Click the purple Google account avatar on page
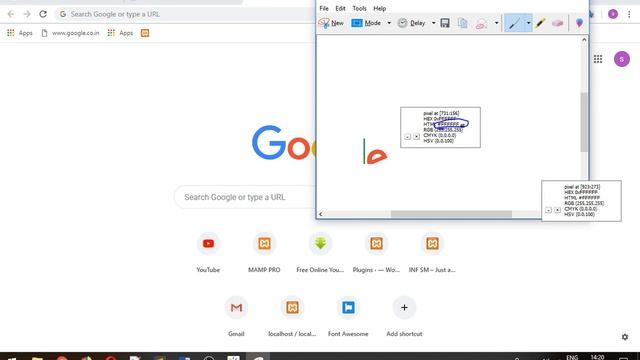640x360 pixels. coord(622,59)
